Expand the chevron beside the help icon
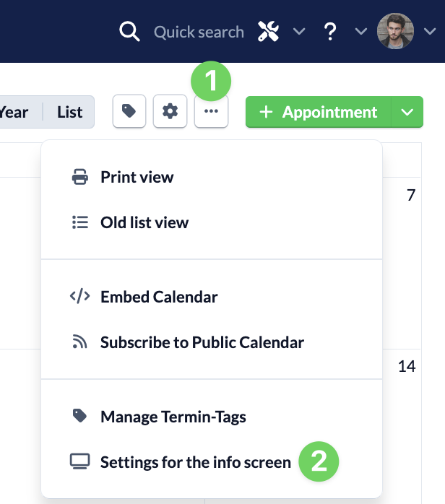 point(361,32)
